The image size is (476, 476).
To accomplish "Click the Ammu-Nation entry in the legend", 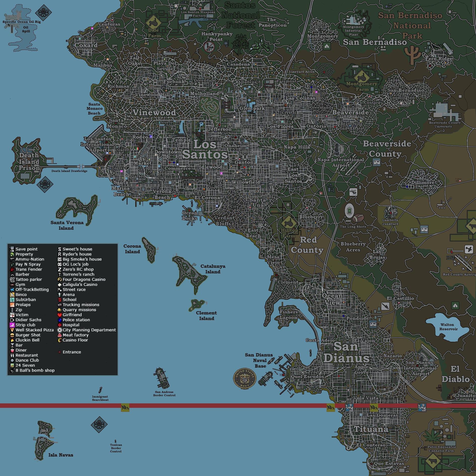I will tap(27, 259).
